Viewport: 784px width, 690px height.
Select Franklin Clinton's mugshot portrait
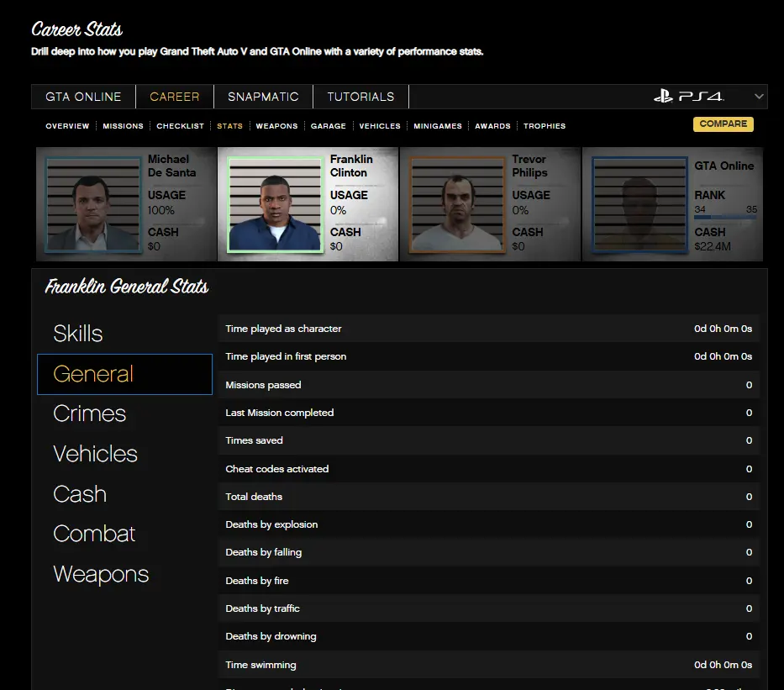coord(276,204)
